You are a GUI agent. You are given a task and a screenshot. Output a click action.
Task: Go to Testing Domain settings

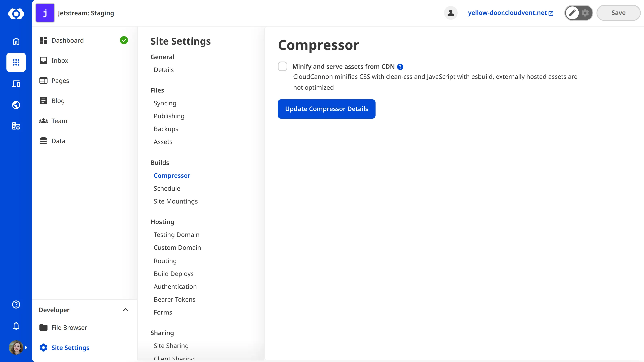[176, 235]
